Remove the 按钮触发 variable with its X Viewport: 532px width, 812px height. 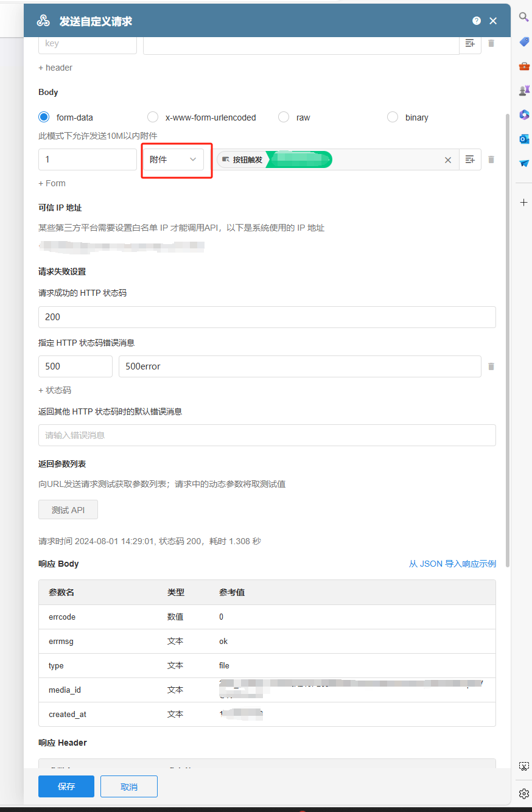click(448, 159)
